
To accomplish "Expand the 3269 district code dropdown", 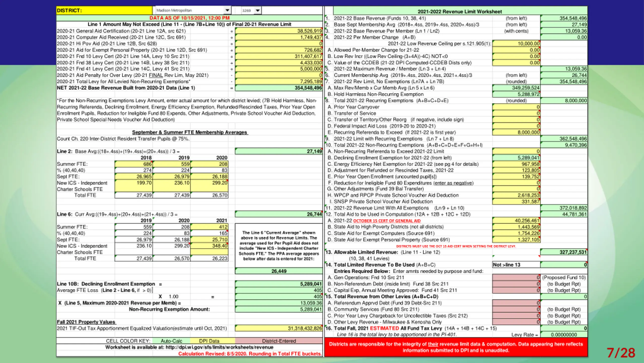I will [x=258, y=11].
